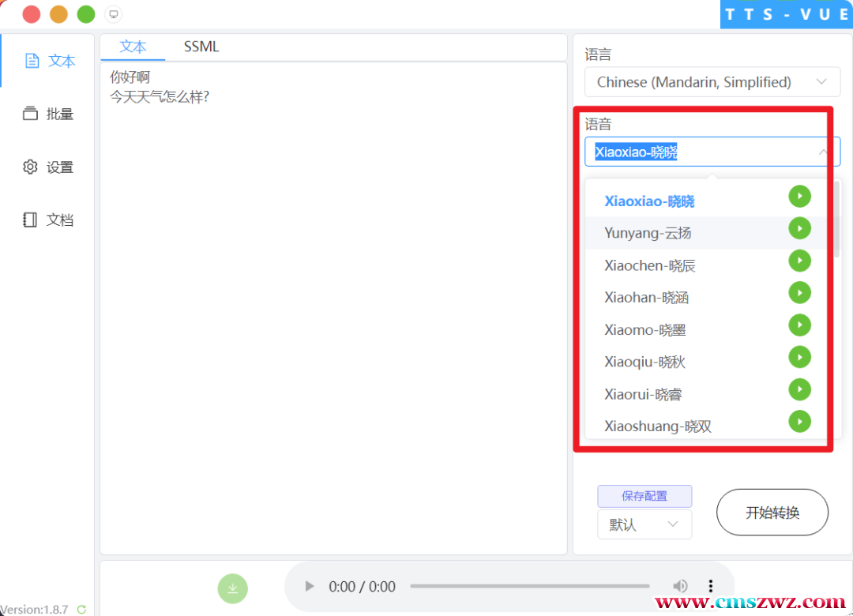Play the Yunyang voice preview

point(799,228)
